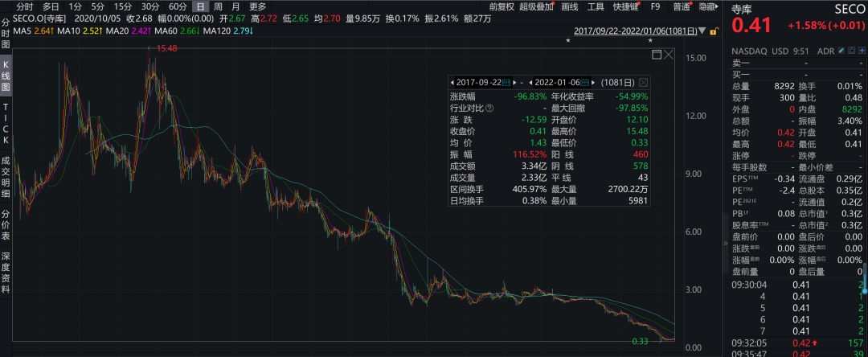868x357 pixels.
Task: Click the date range 2017/09/22-2022/01/06 link
Action: click(x=636, y=31)
